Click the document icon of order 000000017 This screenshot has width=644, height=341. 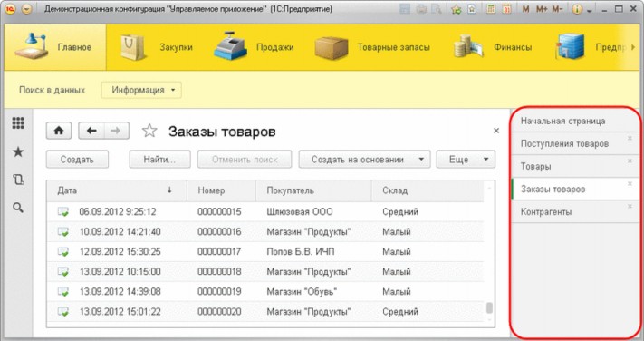(x=63, y=252)
